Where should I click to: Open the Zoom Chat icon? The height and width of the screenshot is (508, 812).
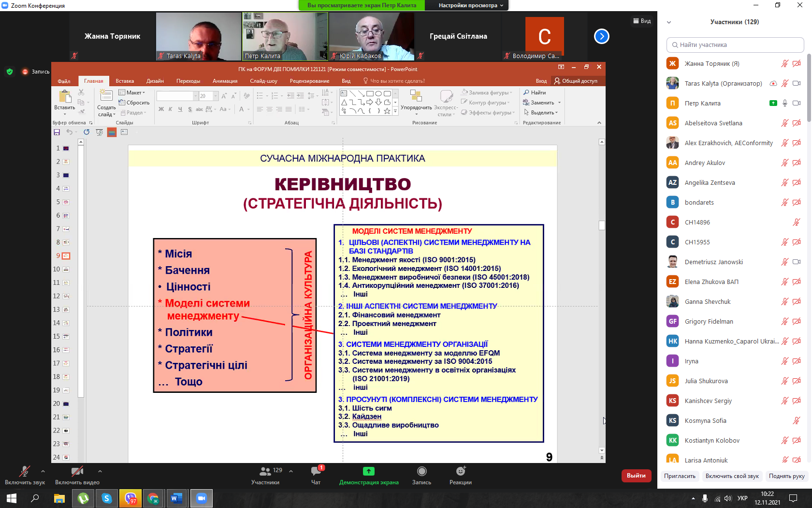coord(316,471)
